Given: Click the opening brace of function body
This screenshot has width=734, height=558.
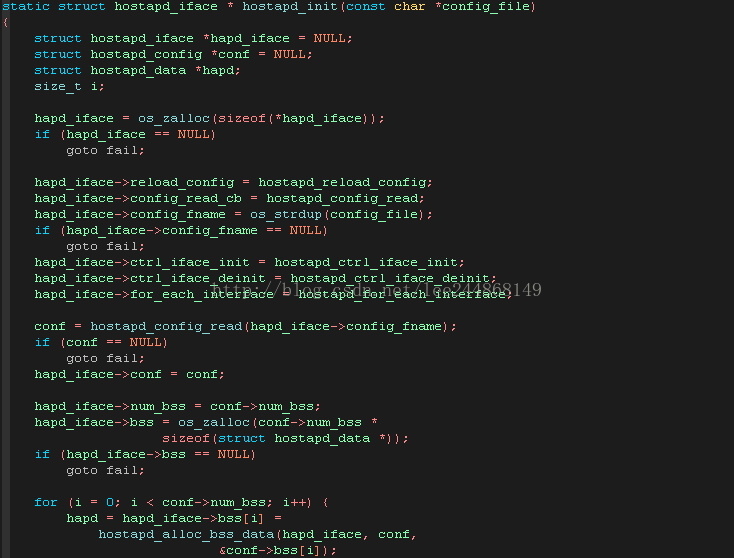Looking at the screenshot, I should point(5,22).
